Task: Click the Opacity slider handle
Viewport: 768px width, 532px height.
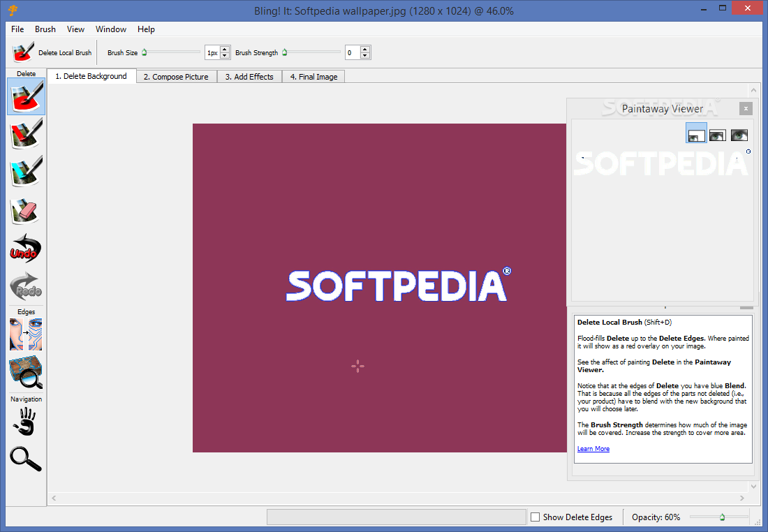Action: point(723,517)
